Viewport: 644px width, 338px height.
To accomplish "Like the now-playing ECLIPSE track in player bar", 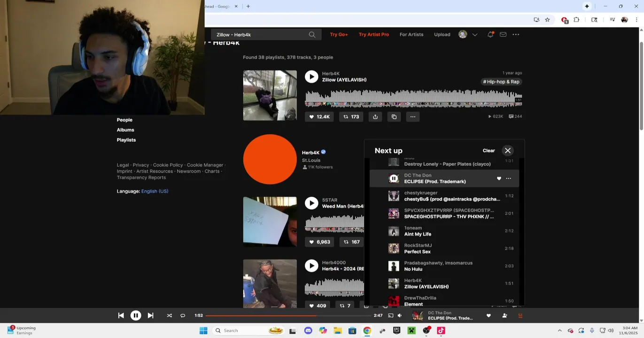I will [489, 316].
